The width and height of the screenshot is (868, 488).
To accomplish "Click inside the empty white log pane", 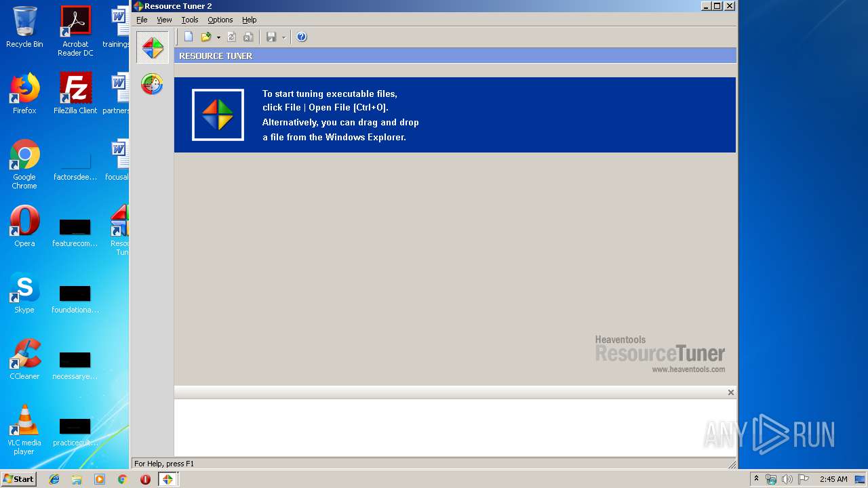I will pos(454,427).
